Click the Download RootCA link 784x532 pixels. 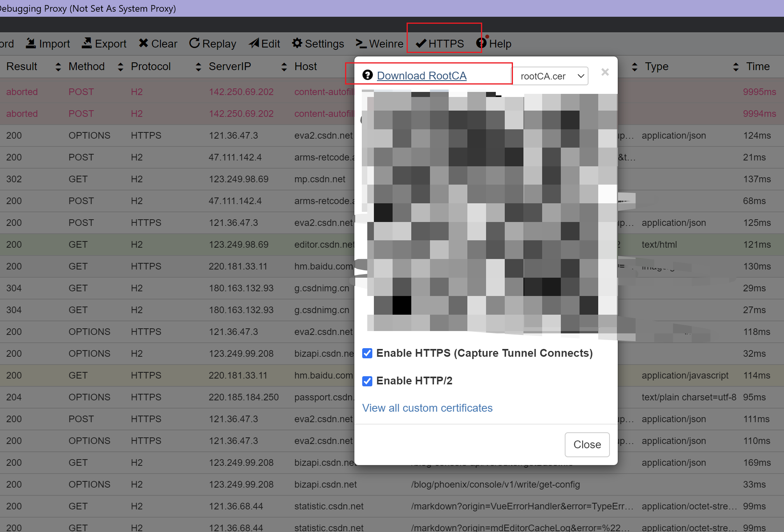click(422, 76)
